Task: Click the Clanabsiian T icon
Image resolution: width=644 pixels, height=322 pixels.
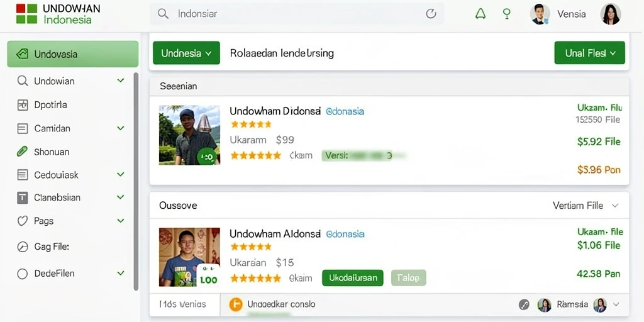Action: pyautogui.click(x=22, y=197)
